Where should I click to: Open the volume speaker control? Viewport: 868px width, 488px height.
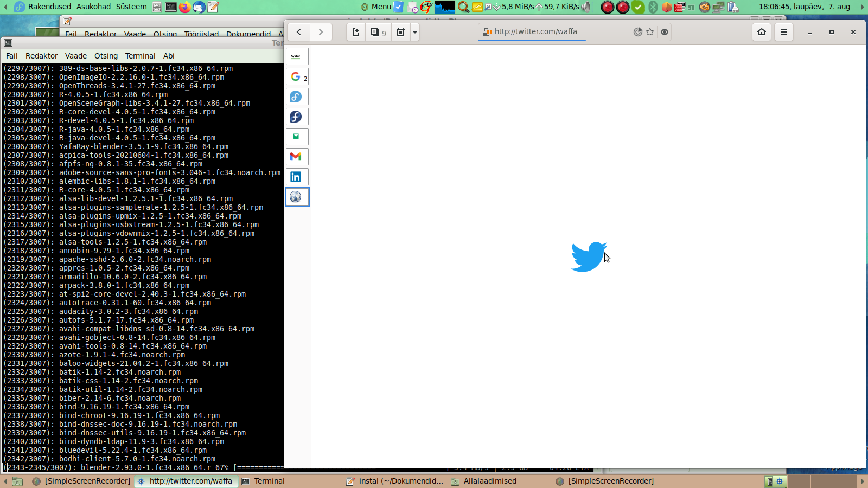pyautogui.click(x=586, y=7)
